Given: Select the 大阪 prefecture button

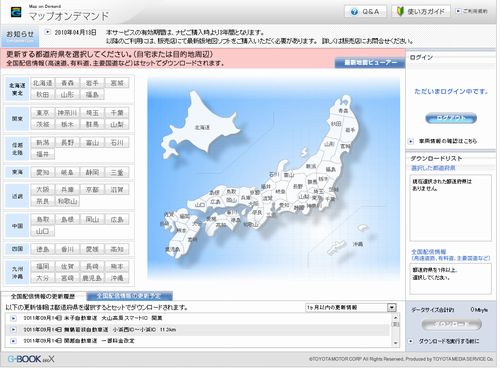Looking at the screenshot, I should point(43,189).
